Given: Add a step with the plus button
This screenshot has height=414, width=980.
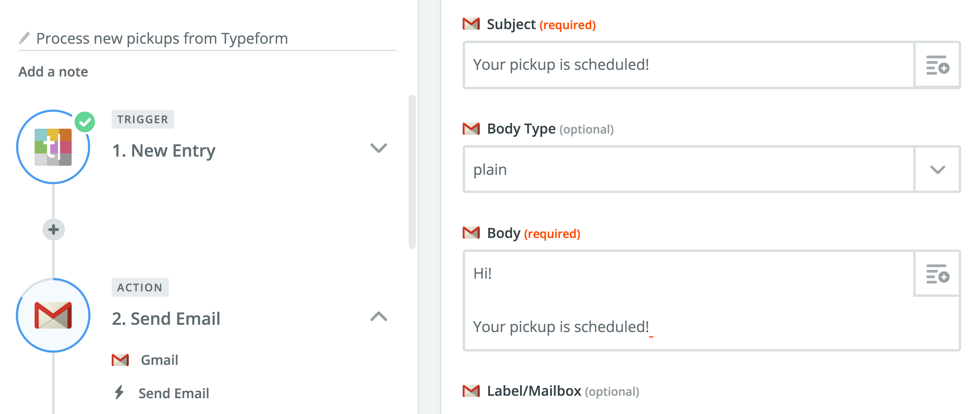Looking at the screenshot, I should tap(54, 229).
